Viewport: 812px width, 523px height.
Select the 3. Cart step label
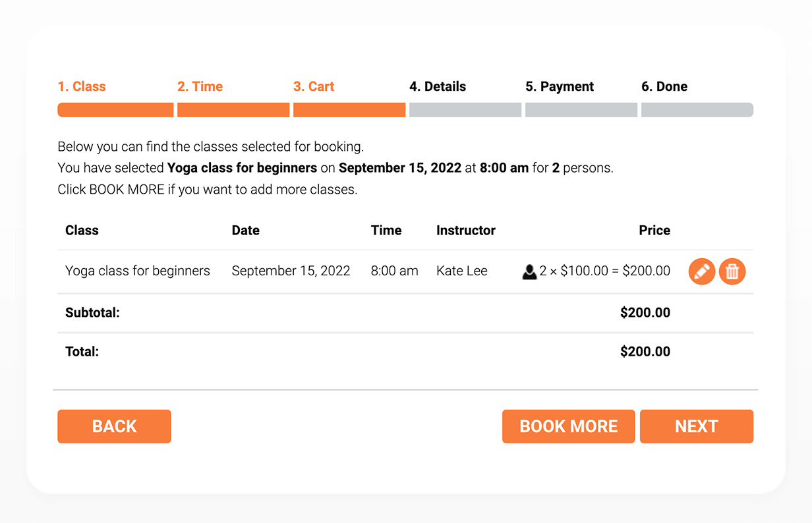(x=314, y=86)
